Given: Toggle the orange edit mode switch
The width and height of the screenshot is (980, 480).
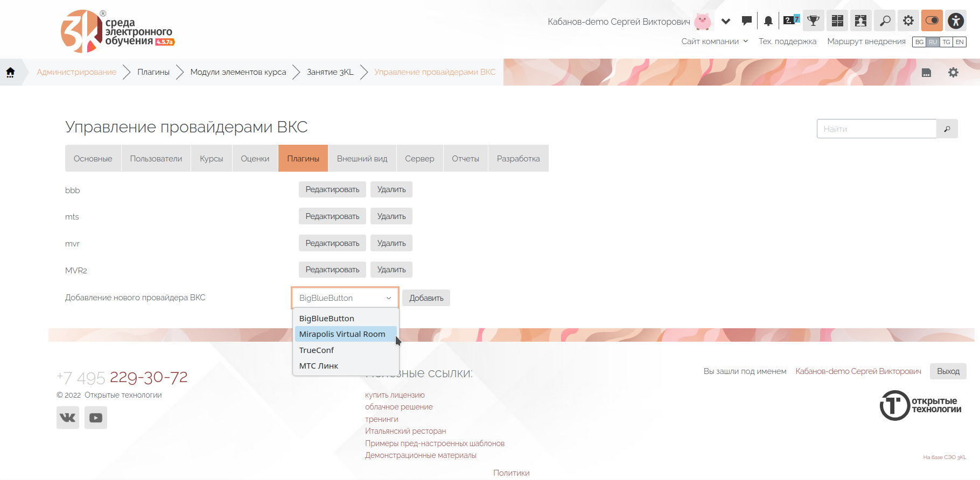Looking at the screenshot, I should [x=932, y=21].
